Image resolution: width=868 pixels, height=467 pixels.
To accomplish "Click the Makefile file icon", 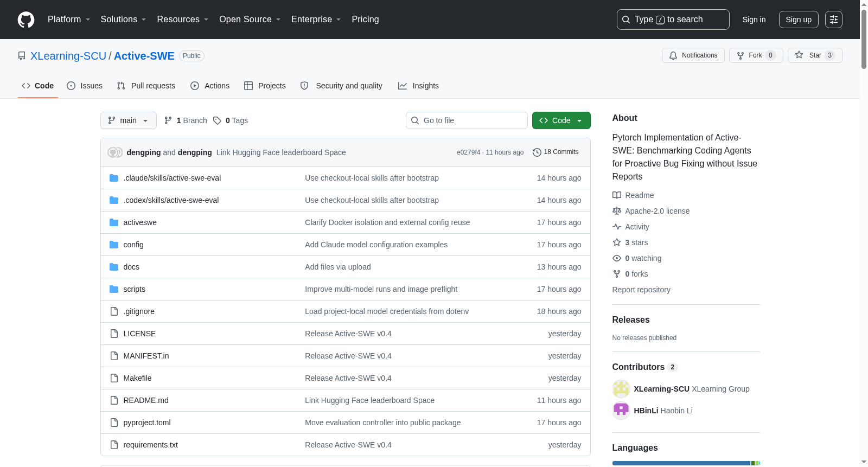I will pyautogui.click(x=114, y=378).
